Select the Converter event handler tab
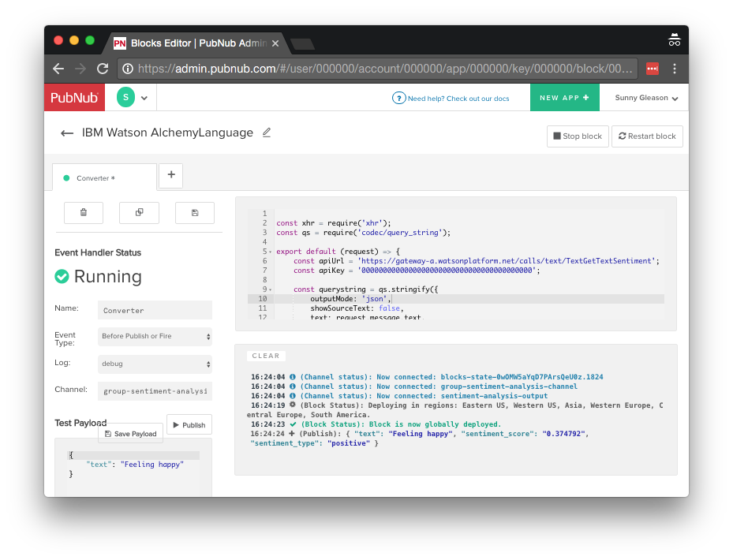733x560 pixels. tap(103, 178)
